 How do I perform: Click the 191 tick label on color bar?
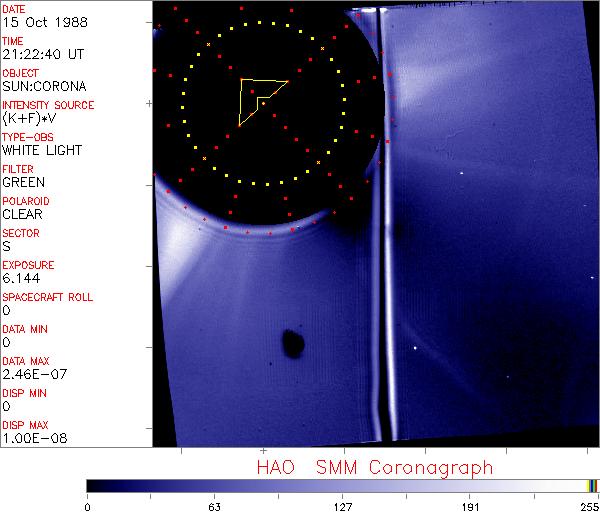pos(470,505)
